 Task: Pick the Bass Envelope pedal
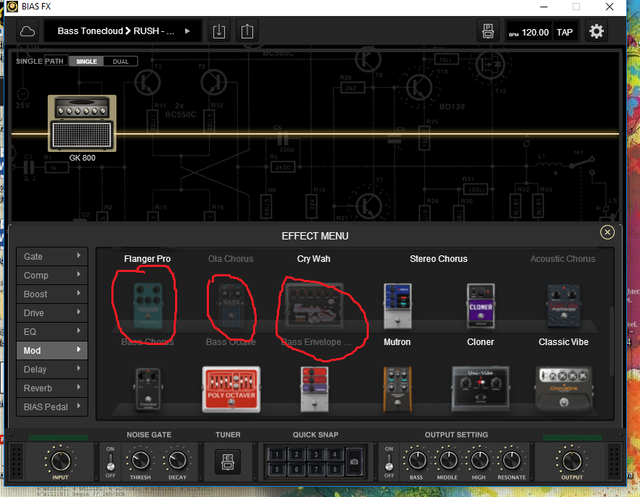click(x=314, y=306)
